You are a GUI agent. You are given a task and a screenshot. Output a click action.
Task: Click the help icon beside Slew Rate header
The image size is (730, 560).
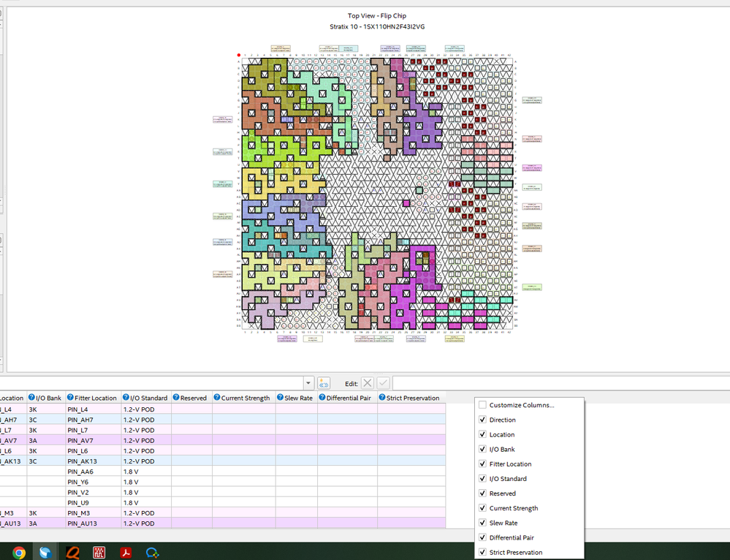click(280, 398)
